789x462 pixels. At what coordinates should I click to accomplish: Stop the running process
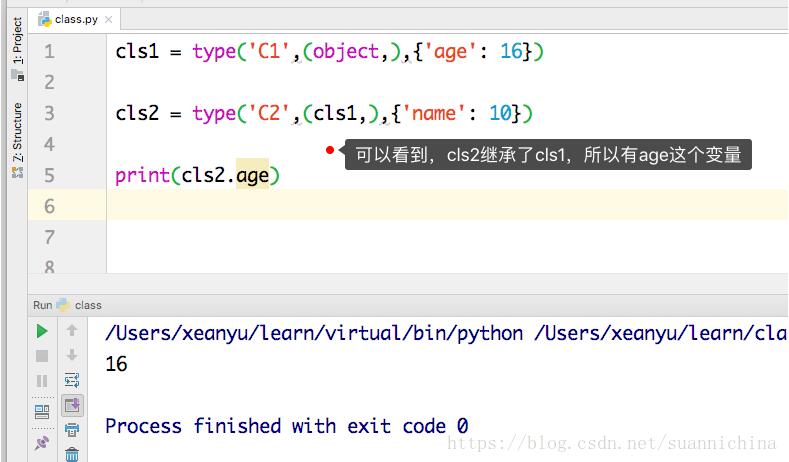tap(42, 356)
